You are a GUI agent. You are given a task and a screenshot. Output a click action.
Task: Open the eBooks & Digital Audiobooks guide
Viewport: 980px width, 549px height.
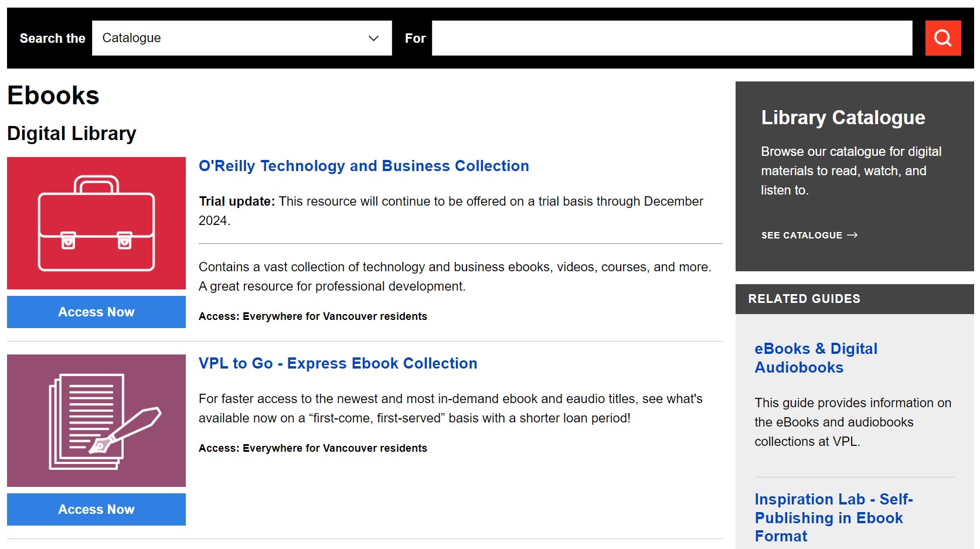pyautogui.click(x=815, y=357)
